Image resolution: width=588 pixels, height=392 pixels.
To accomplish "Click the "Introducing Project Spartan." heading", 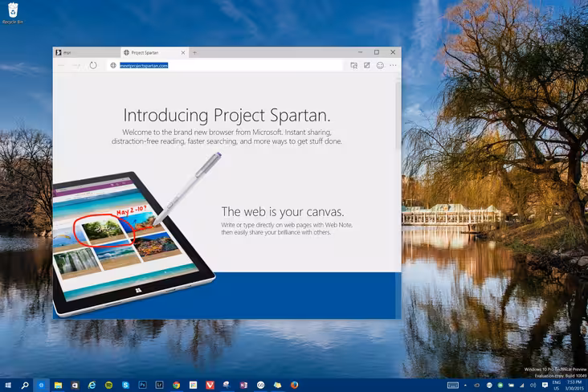I will [x=227, y=115].
